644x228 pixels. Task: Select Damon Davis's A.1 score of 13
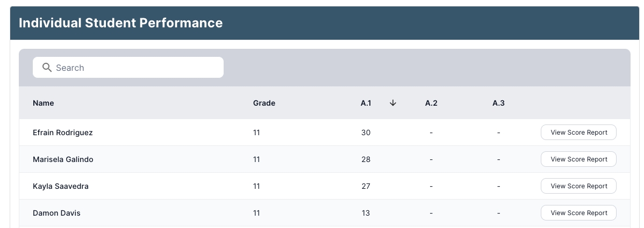point(366,213)
